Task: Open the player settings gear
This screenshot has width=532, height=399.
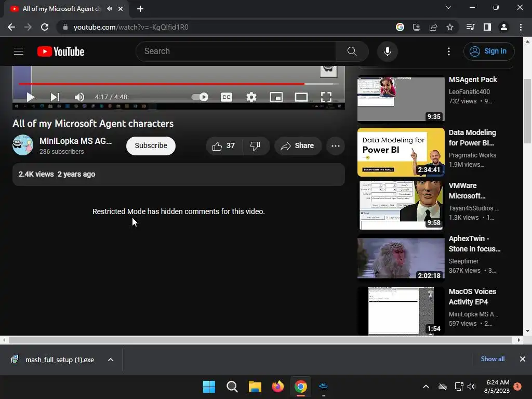Action: (251, 97)
